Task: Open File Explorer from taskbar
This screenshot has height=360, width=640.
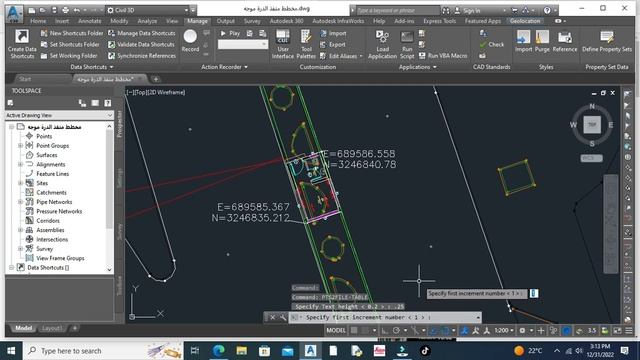Action: (x=242, y=351)
